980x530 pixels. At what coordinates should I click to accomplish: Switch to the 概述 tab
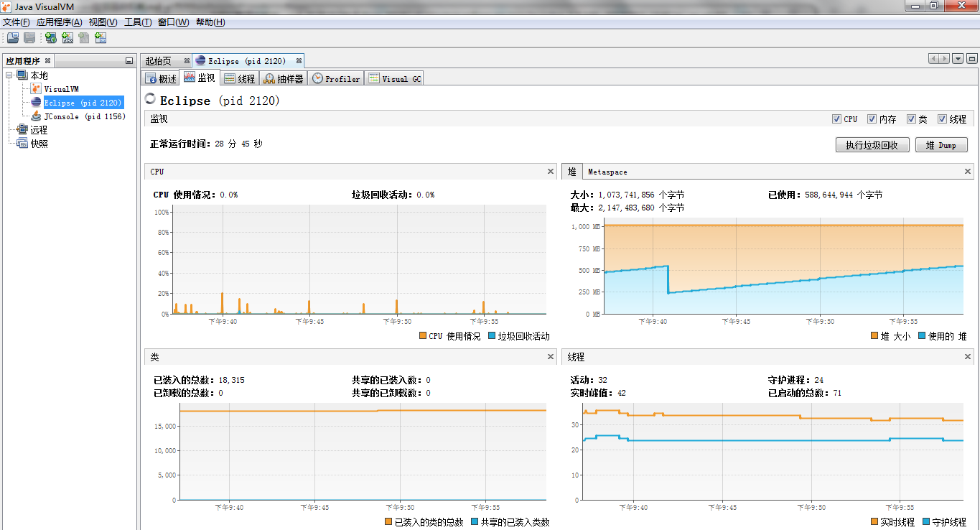161,78
